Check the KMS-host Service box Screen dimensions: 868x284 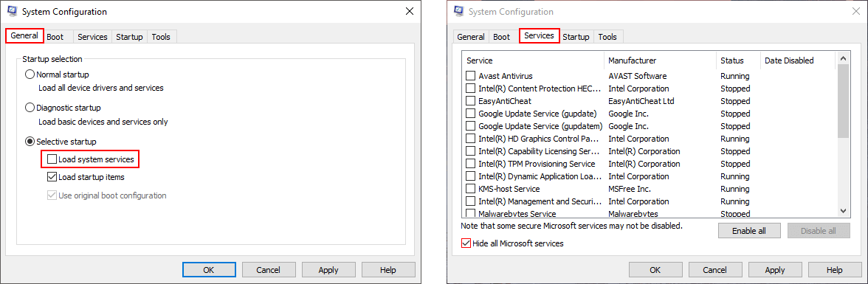click(471, 189)
